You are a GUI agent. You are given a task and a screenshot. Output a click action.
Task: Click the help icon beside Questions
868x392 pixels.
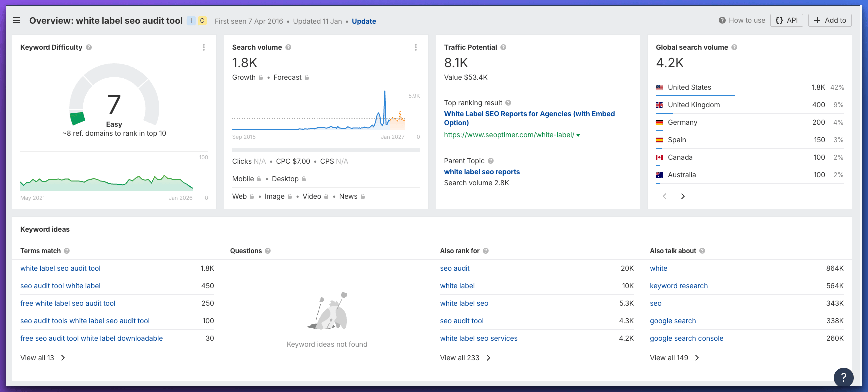pos(268,251)
